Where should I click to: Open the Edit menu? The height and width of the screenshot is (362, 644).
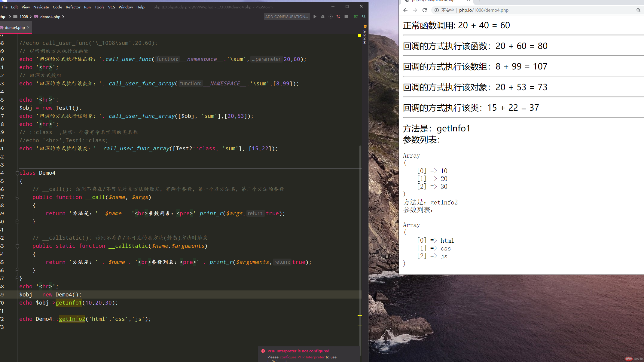(x=14, y=7)
